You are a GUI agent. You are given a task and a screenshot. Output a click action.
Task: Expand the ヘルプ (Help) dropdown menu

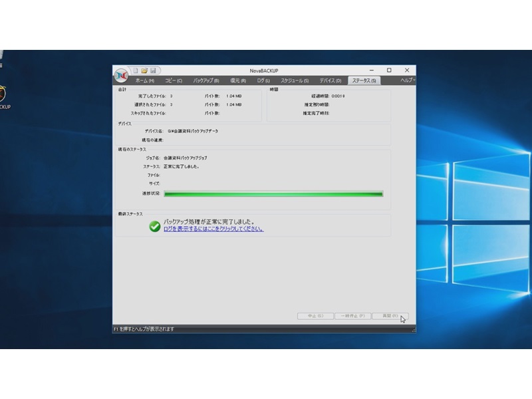coord(407,80)
